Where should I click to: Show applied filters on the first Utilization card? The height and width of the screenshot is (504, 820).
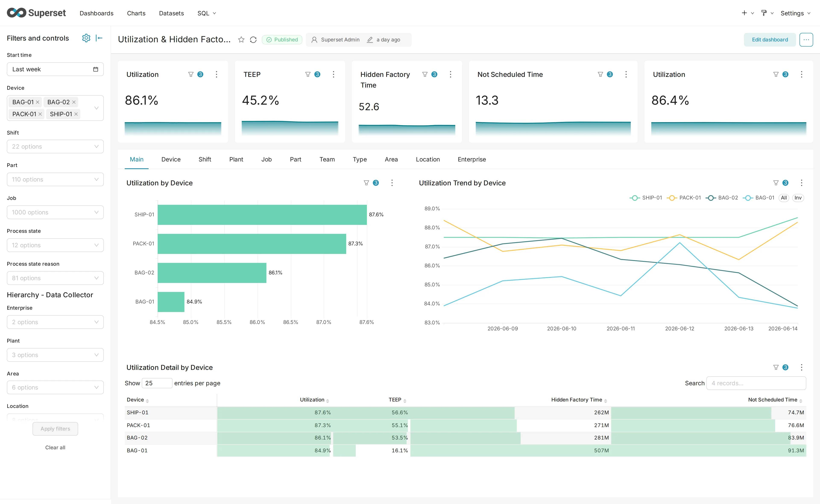(x=196, y=74)
